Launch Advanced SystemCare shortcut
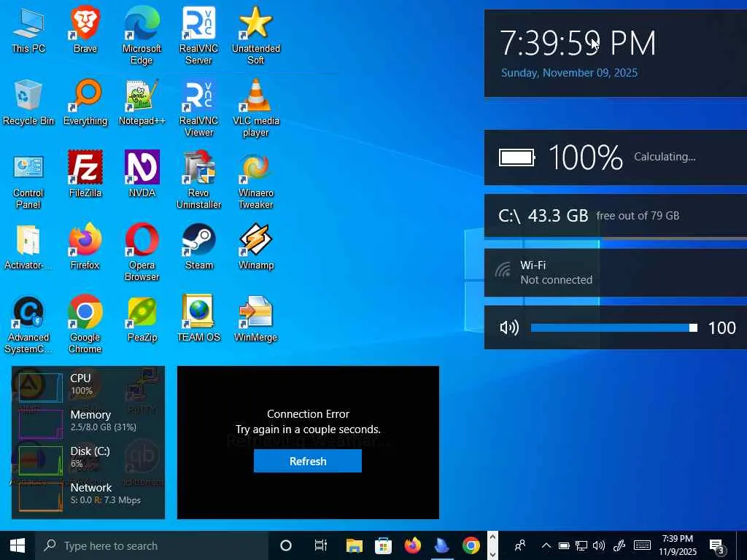 click(28, 325)
